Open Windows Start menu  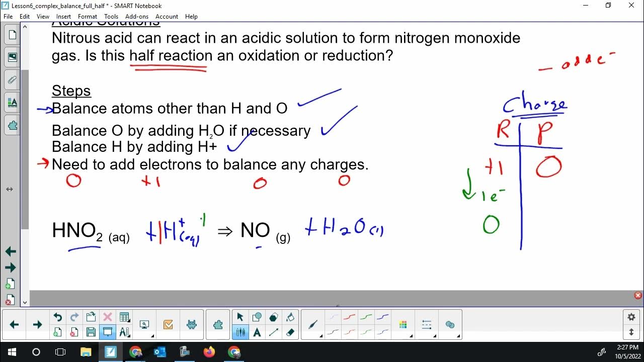pyautogui.click(x=12, y=352)
